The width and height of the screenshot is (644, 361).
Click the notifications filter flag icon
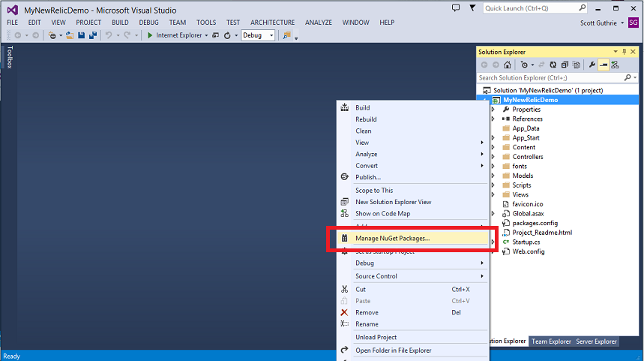[x=472, y=8]
